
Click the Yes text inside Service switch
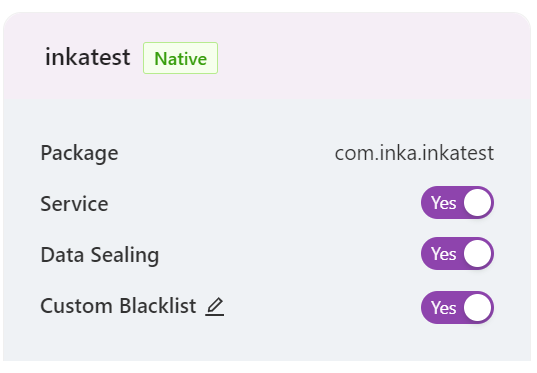tap(444, 203)
